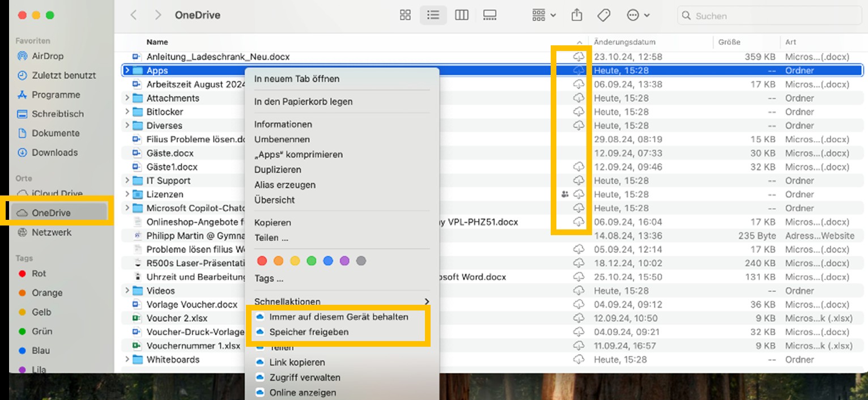Expand the Attachments folder
The width and height of the screenshot is (868, 400).
pyautogui.click(x=127, y=98)
